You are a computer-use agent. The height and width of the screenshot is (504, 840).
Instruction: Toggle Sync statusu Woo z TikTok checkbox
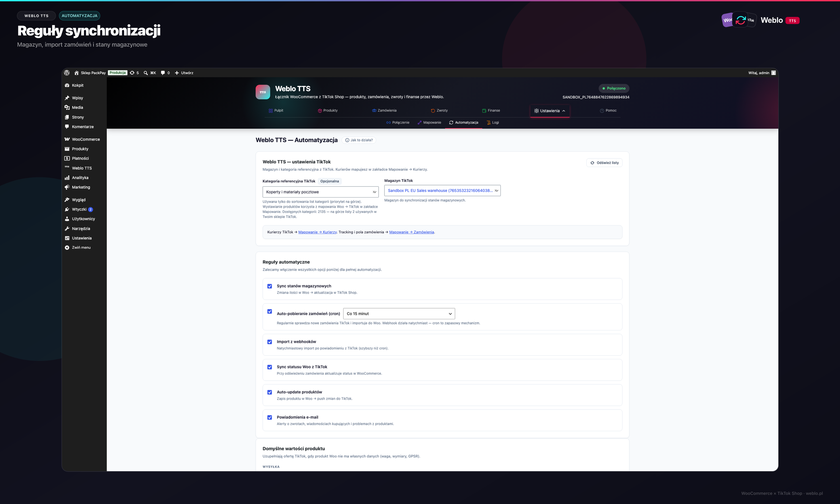tap(270, 367)
